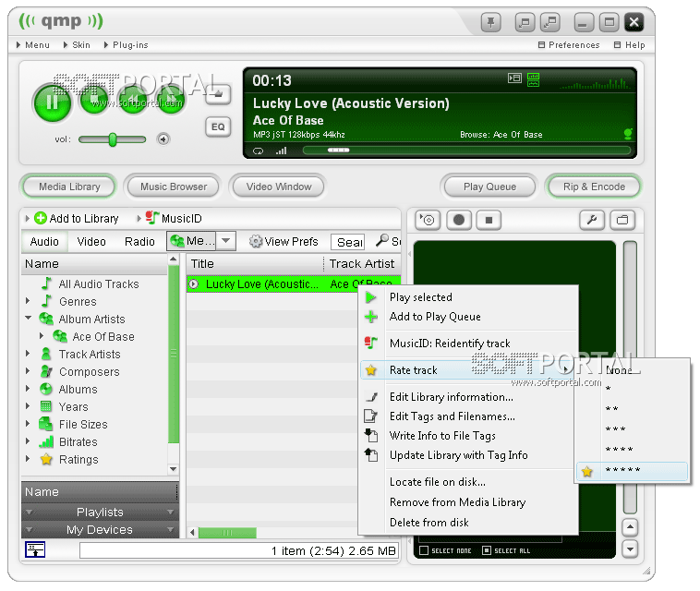Open Rip settings wrench button
The image size is (700, 591).
pos(592,220)
